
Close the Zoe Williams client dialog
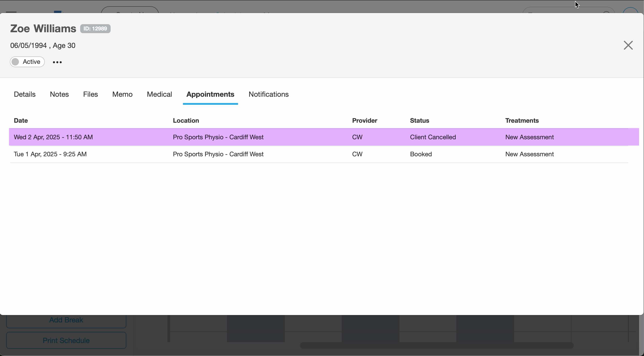point(628,45)
